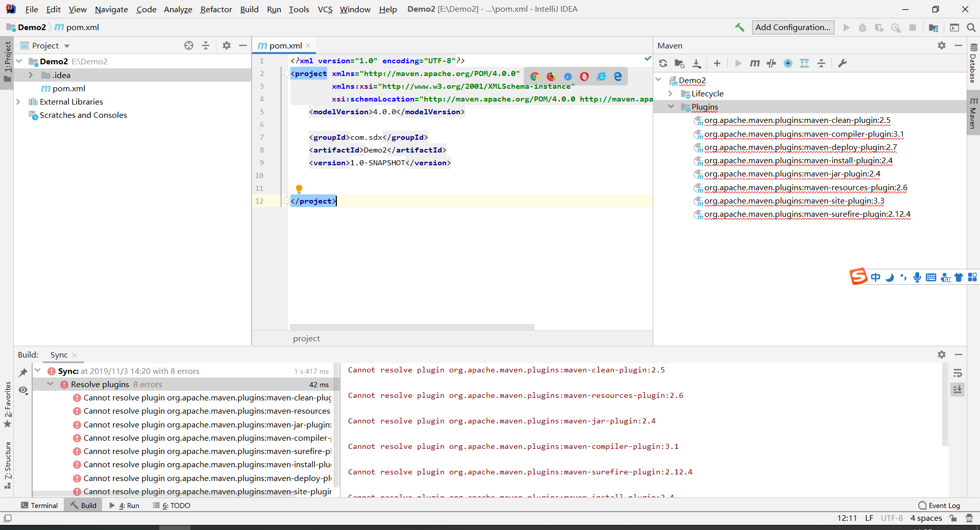This screenshot has height=530, width=980.
Task: Click UTF-8 encoding in status bar
Action: tap(892, 518)
